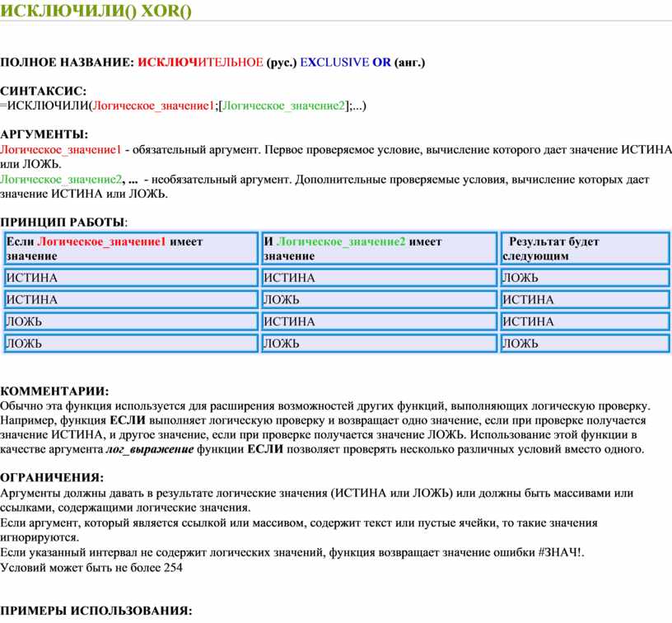Viewport: 672px width, 623px height.
Task: Click the ПРИНЦИП РАБОТЫ heading
Action: coord(63,222)
